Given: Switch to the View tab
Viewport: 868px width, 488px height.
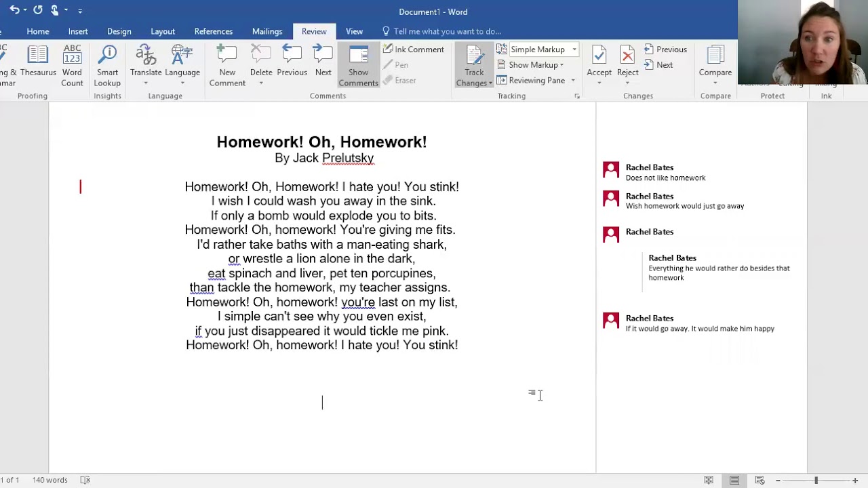Looking at the screenshot, I should [354, 31].
